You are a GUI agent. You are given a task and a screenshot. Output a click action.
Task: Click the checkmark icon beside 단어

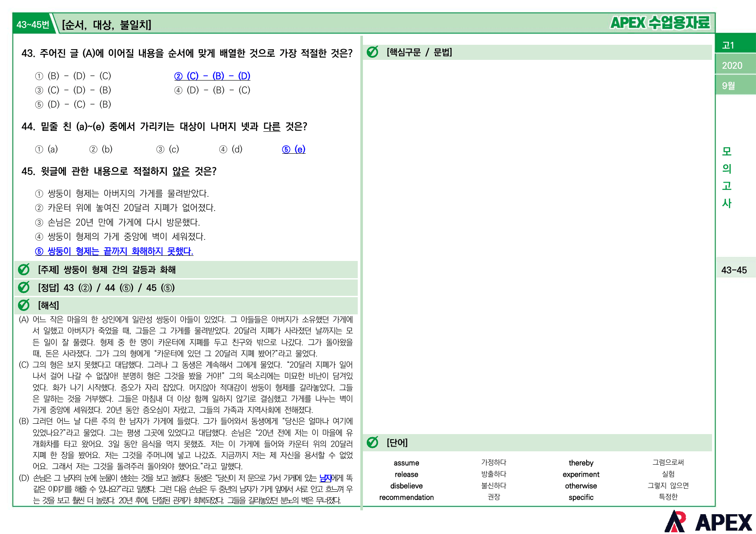point(372,442)
